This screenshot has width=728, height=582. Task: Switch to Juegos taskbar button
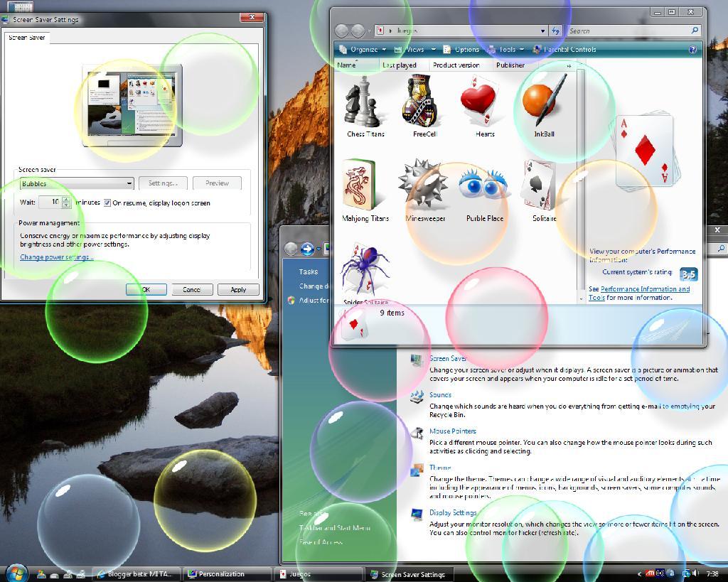tap(317, 574)
